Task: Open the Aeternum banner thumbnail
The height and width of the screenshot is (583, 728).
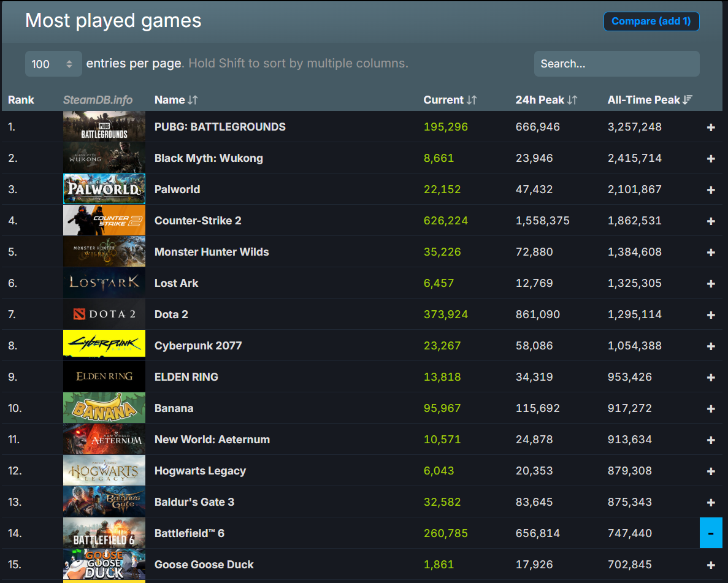Action: coord(104,439)
